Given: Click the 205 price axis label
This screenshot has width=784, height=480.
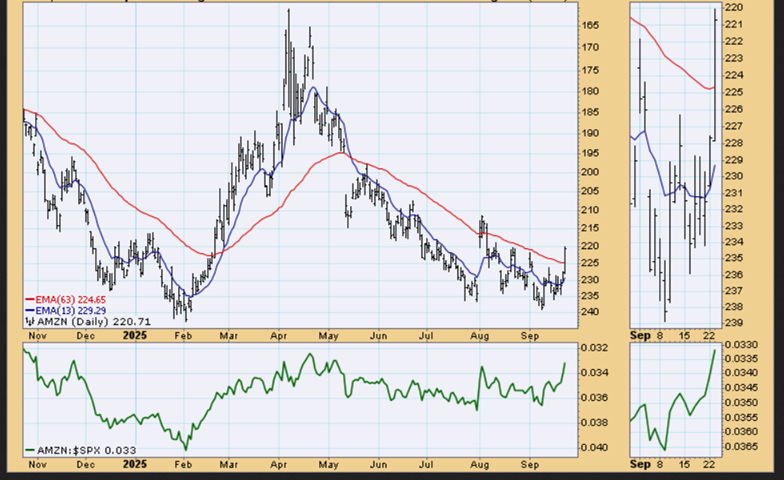Looking at the screenshot, I should (x=591, y=191).
